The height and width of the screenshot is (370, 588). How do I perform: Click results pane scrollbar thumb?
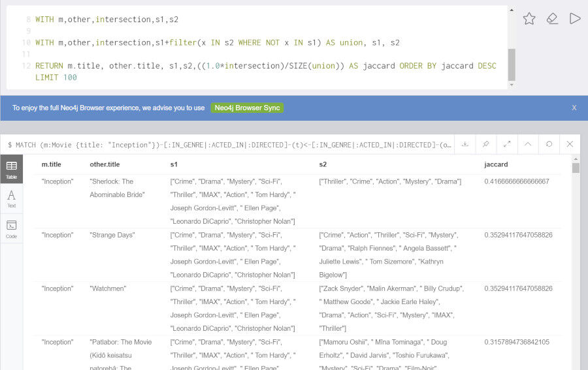(x=576, y=168)
